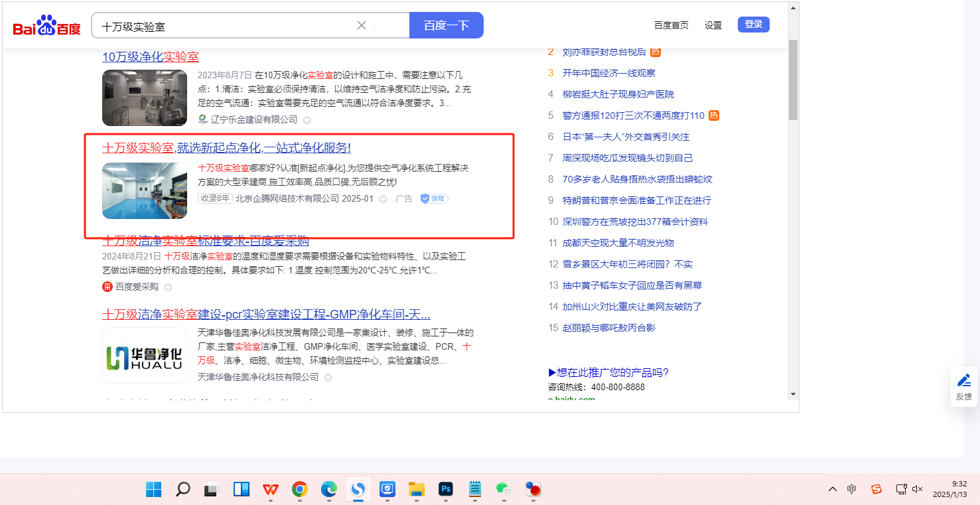Clear the search box with X icon

click(x=362, y=26)
